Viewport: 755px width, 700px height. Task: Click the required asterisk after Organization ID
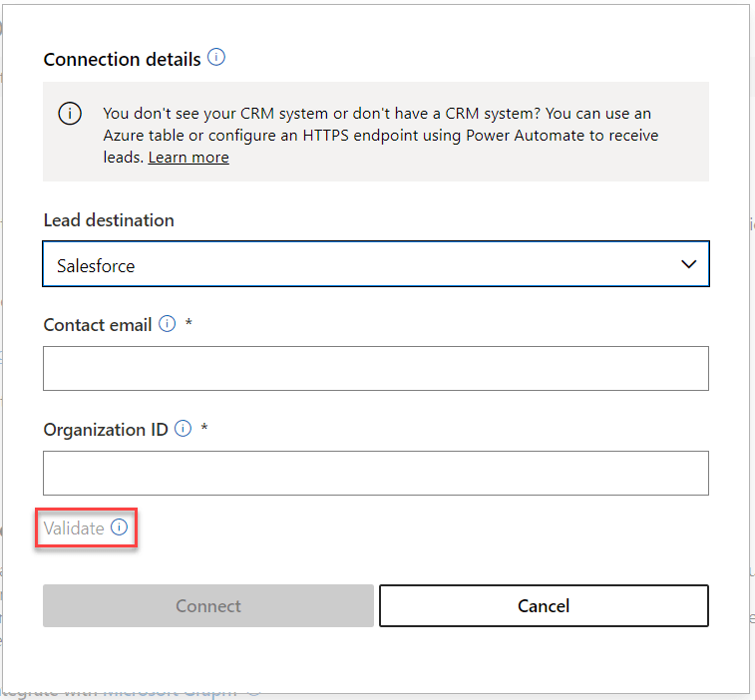(x=204, y=429)
